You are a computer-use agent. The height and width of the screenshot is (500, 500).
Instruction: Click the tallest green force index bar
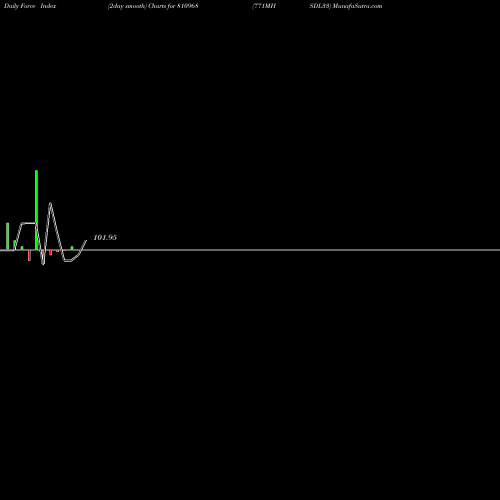36,210
